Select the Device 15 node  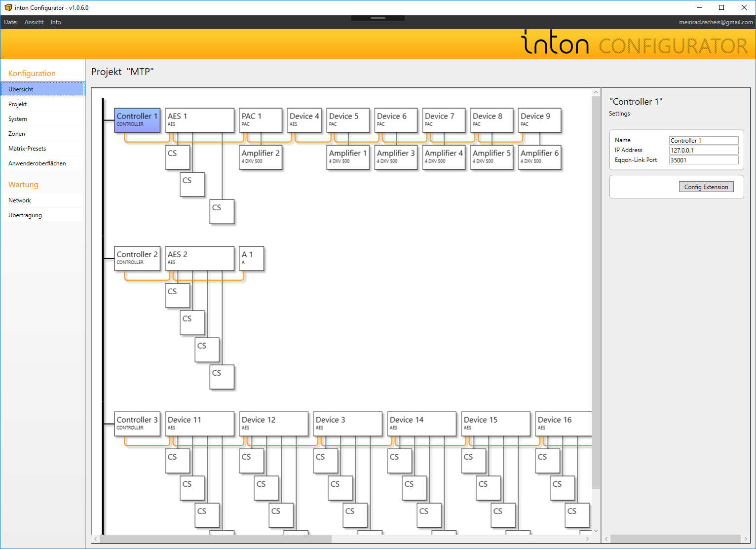pyautogui.click(x=495, y=424)
